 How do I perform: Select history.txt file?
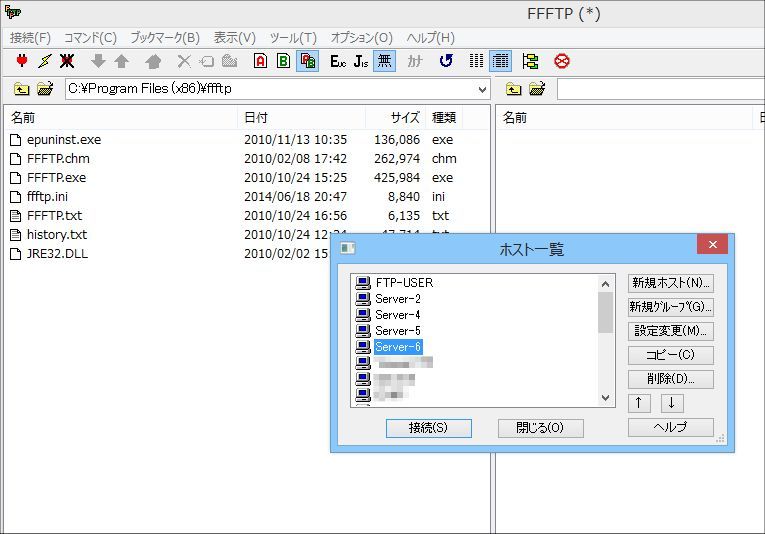[x=57, y=235]
